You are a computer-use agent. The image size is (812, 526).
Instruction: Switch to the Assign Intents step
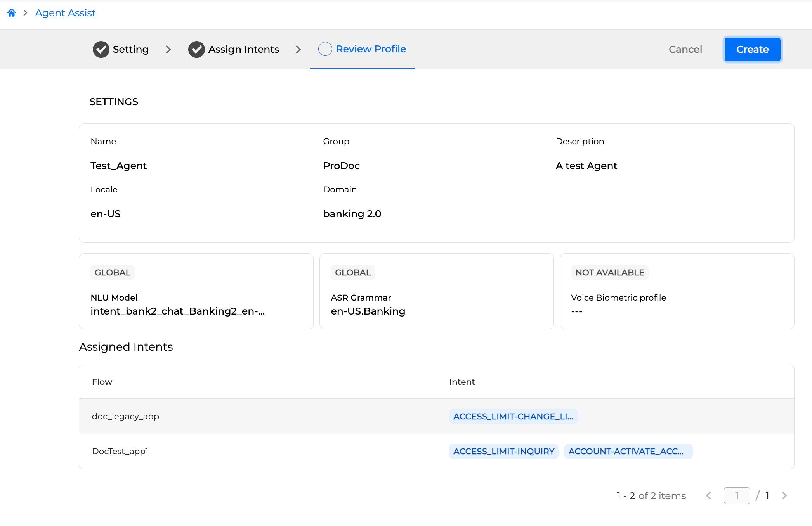tap(243, 49)
